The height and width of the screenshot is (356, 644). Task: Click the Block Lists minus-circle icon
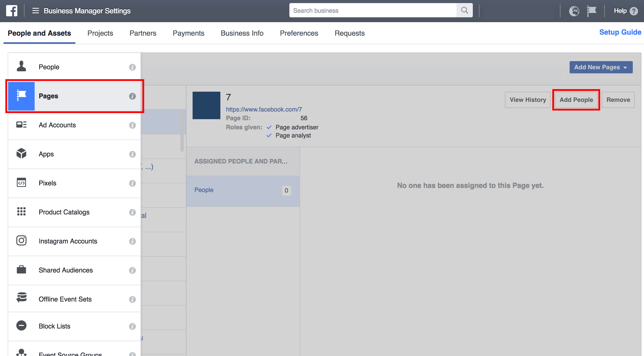tap(21, 326)
